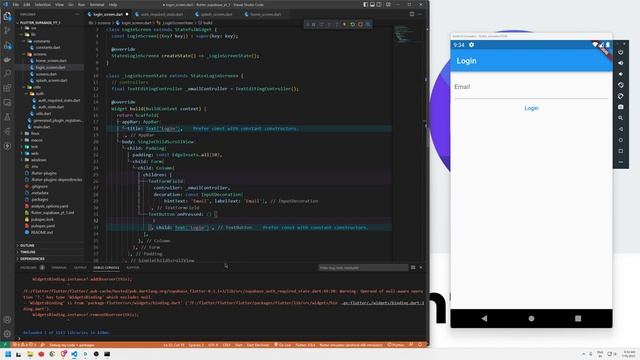Click green restart button in debug toolbar
The image size is (640, 360).
(353, 24)
